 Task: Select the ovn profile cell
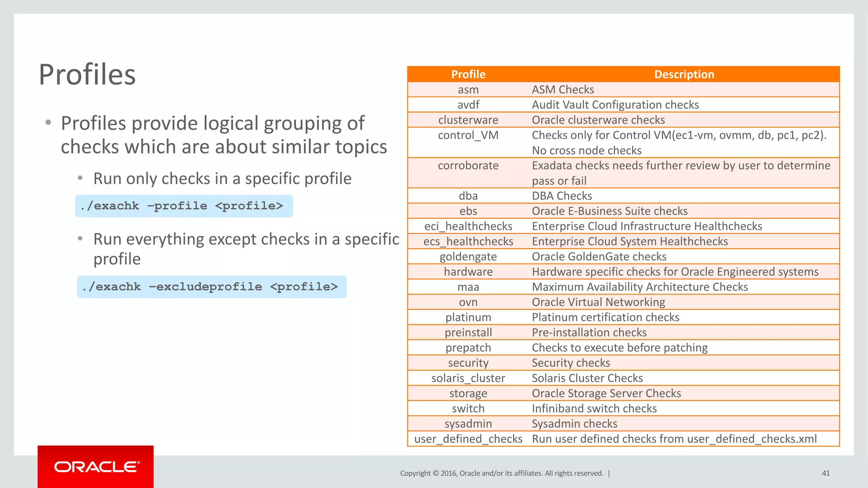[x=468, y=302]
